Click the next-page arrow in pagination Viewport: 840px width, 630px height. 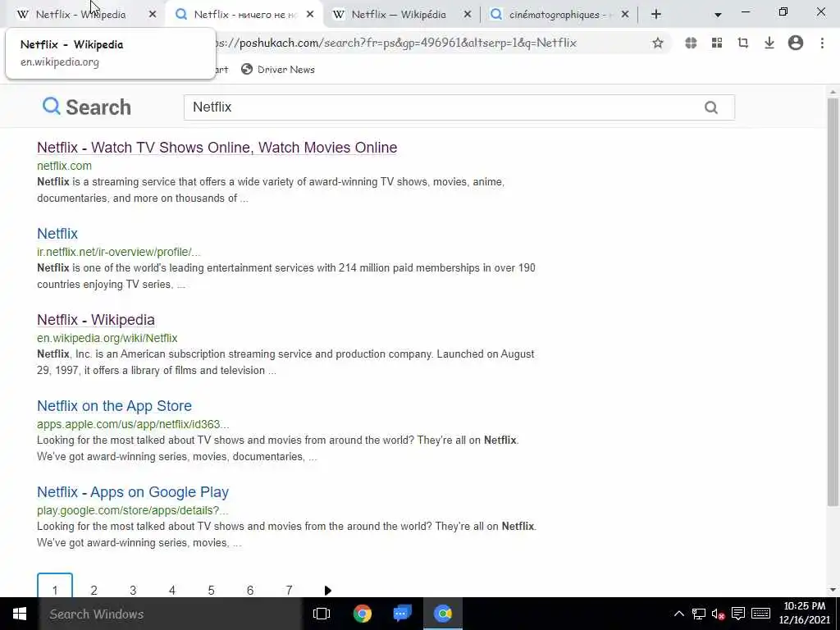(x=328, y=591)
